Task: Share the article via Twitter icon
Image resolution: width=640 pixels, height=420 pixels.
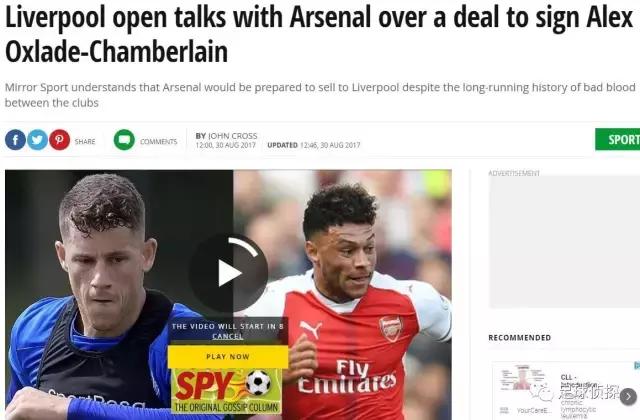Action: point(38,140)
